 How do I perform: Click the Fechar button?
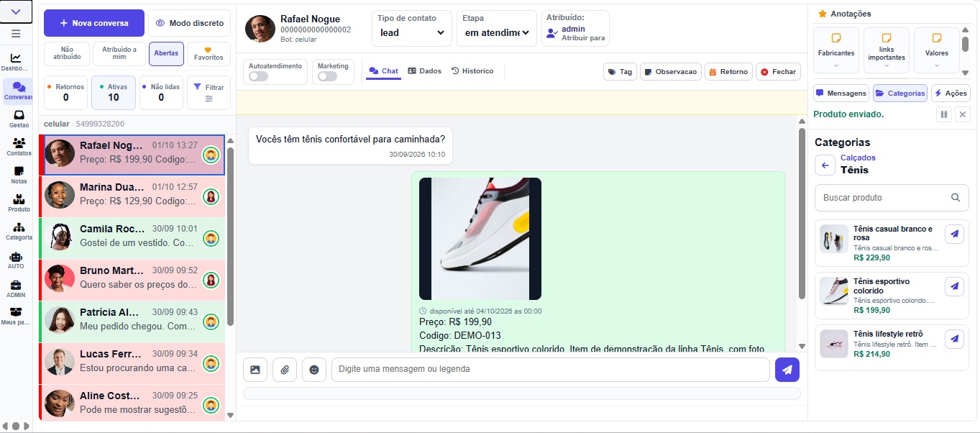point(778,72)
